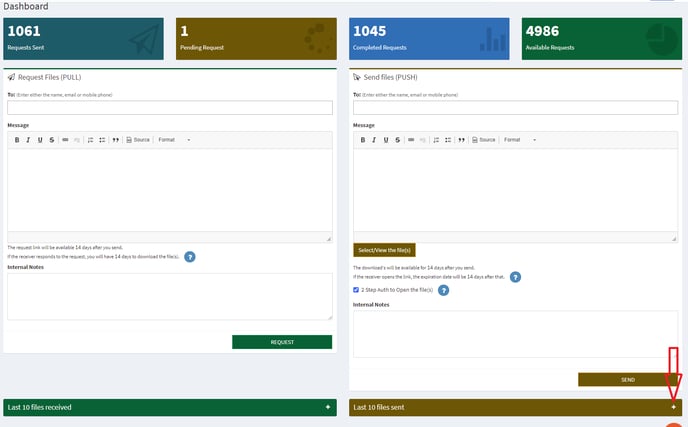Viewport: 688px width, 427px height.
Task: Apply italic in Send files message editor
Action: click(x=374, y=140)
